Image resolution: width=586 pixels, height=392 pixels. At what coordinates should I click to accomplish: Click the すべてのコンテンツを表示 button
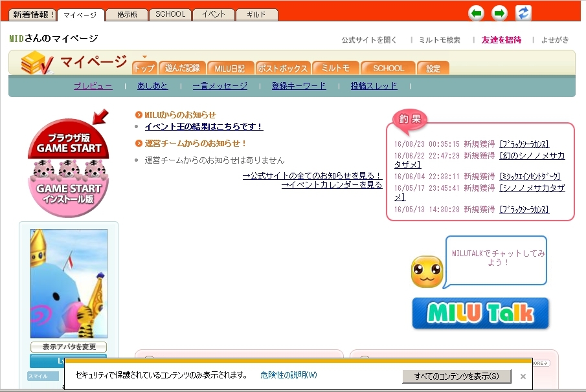pos(456,376)
